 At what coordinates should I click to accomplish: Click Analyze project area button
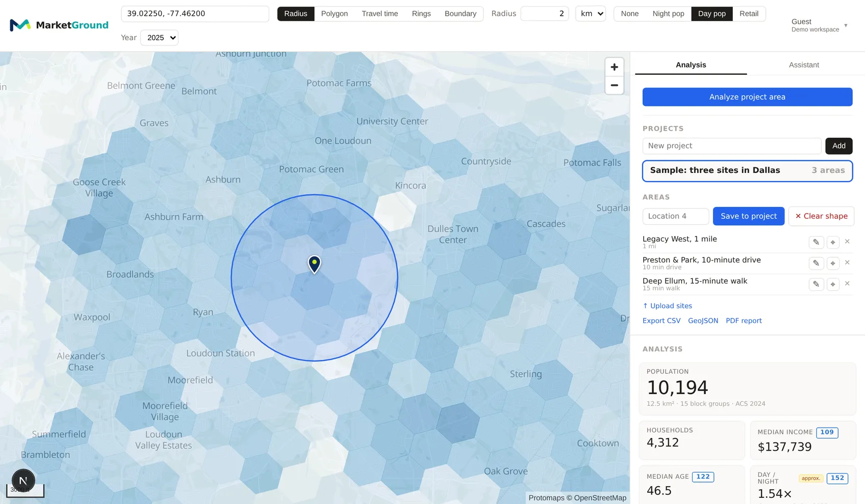tap(747, 97)
